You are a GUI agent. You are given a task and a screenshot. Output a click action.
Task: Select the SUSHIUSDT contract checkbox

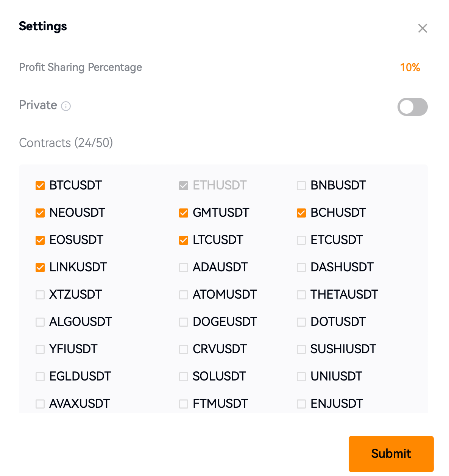(301, 349)
